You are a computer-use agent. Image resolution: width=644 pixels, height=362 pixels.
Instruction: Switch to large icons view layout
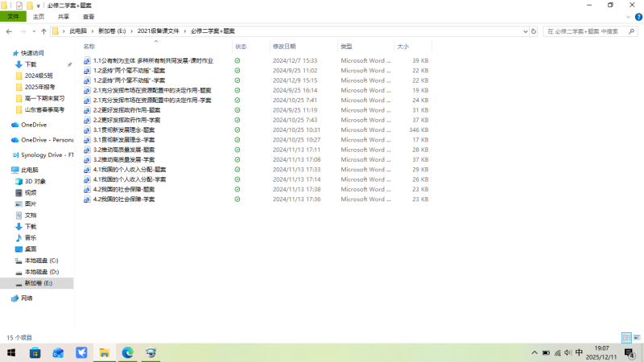(637, 338)
